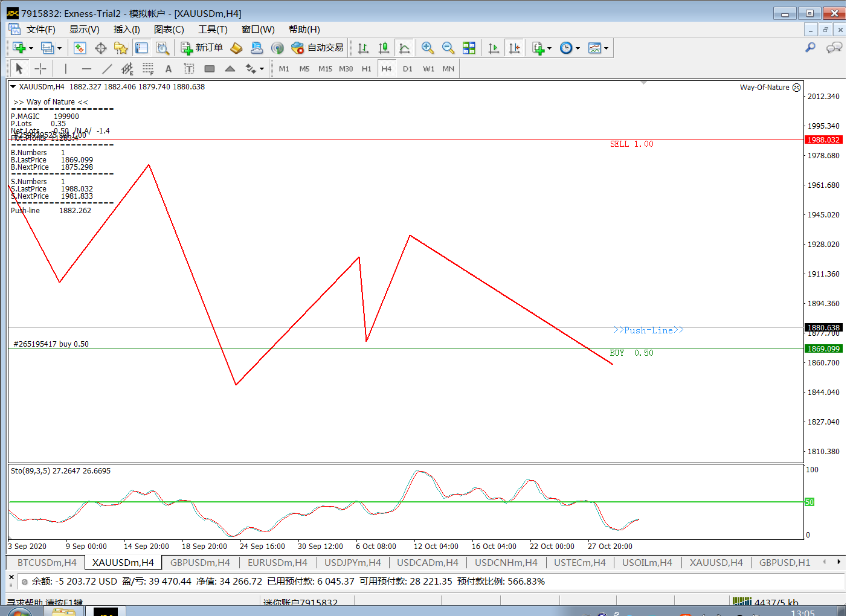The width and height of the screenshot is (853, 616).
Task: Zoom out of the chart
Action: [448, 48]
